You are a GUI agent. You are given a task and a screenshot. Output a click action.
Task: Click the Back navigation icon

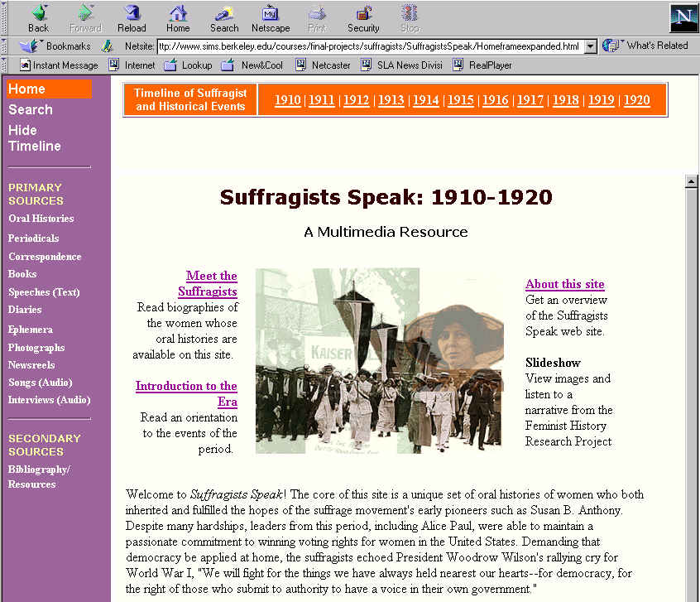pos(39,13)
